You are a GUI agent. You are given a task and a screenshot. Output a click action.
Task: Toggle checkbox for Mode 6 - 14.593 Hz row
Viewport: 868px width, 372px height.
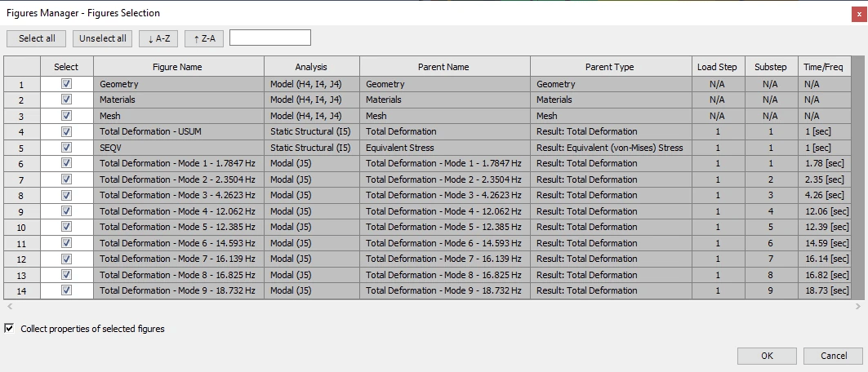(66, 242)
